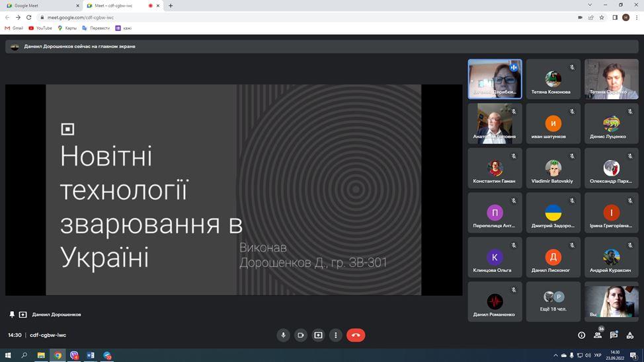
Task: Click Vladimir Batovskiy participant tile
Action: [x=553, y=168]
